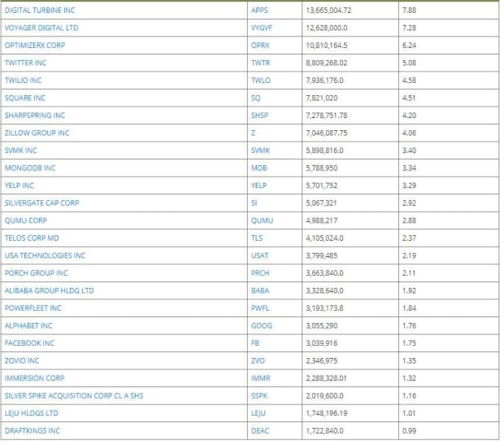Select the DEAC ticker link
This screenshot has width=504, height=445.
tap(260, 431)
